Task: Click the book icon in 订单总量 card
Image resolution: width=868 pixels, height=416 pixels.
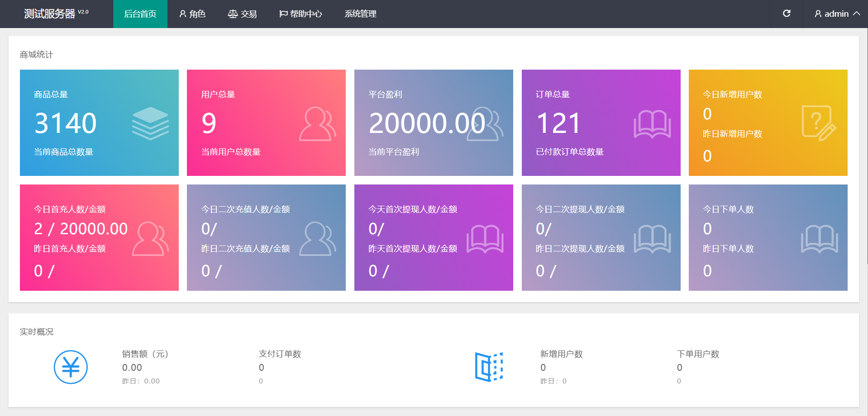Action: 652,124
